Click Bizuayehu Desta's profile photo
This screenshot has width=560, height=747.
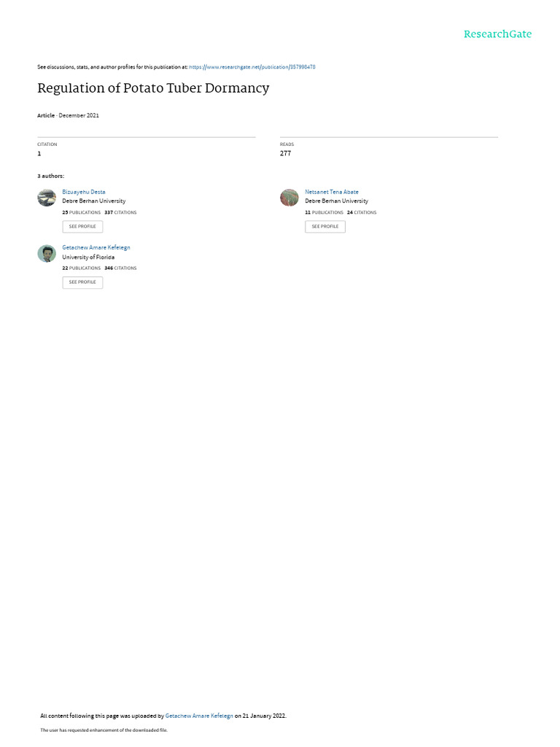47,198
